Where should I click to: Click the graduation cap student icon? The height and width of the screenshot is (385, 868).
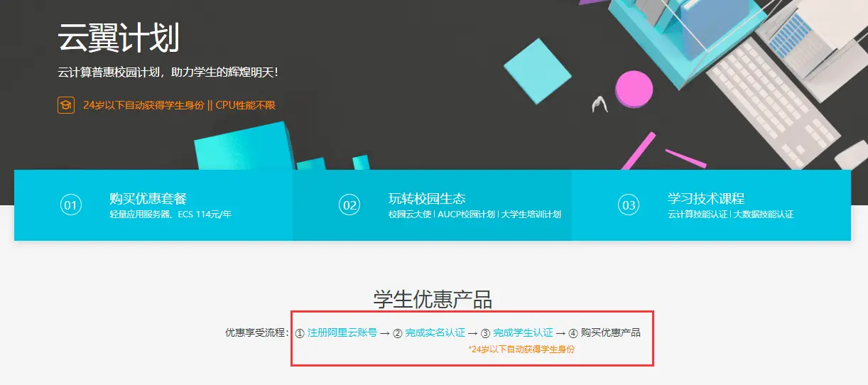(x=66, y=105)
